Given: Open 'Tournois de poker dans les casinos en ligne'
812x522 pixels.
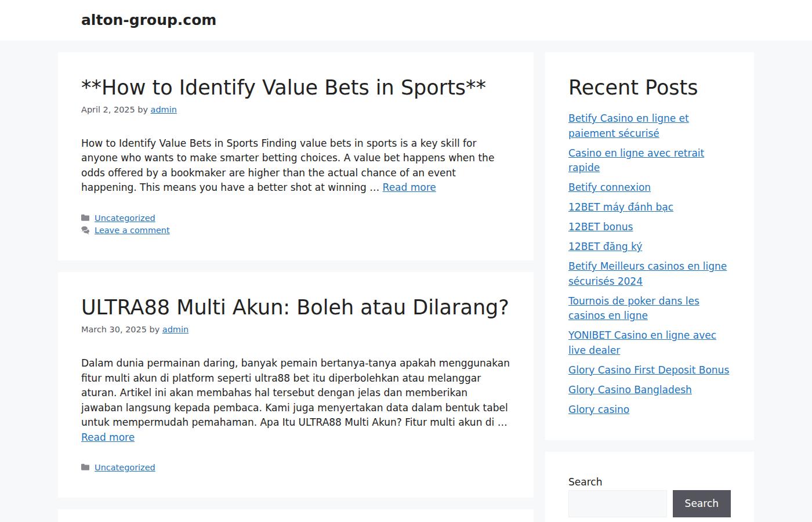Looking at the screenshot, I should [634, 308].
